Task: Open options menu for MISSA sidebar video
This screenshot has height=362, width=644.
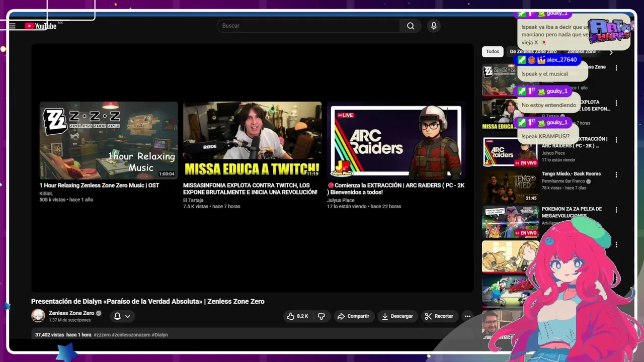Action: pos(616,103)
